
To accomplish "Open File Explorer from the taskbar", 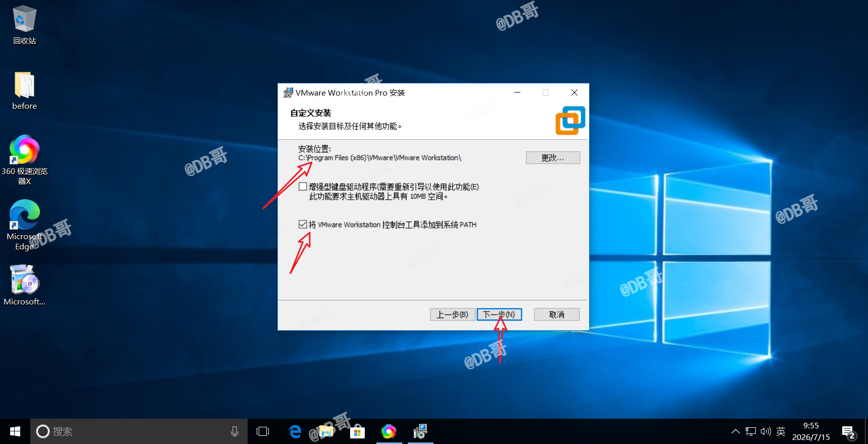I will point(326,431).
